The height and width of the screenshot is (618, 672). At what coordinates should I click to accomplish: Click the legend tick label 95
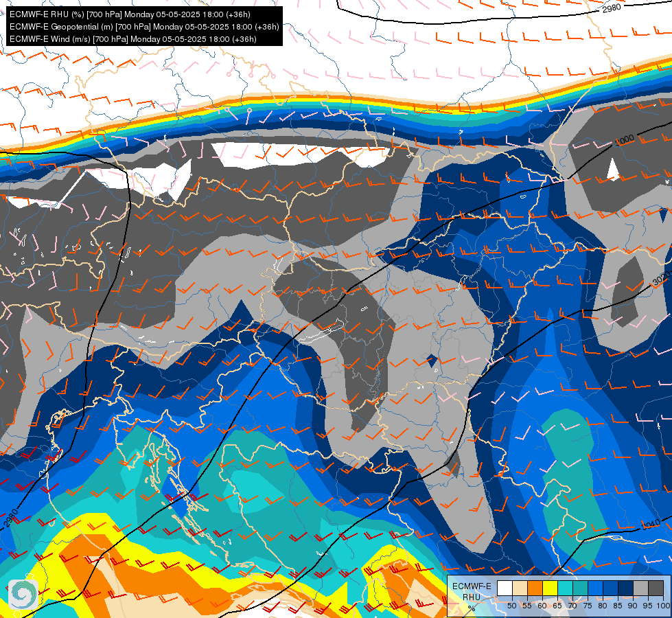648,606
